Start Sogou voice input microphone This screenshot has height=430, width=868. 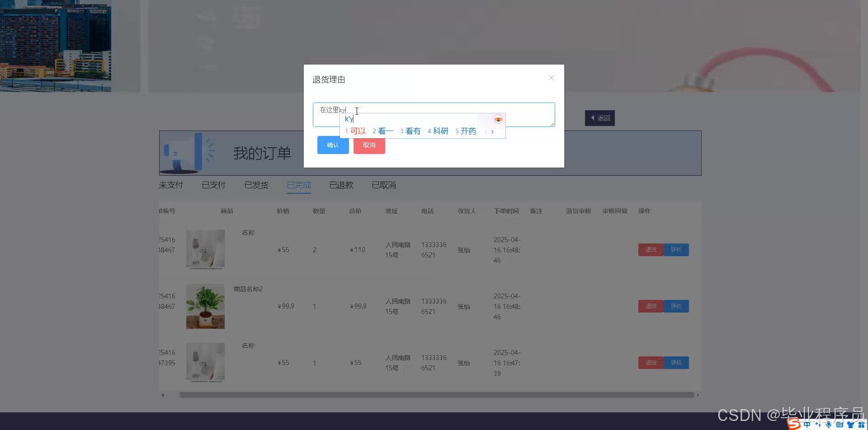point(829,425)
